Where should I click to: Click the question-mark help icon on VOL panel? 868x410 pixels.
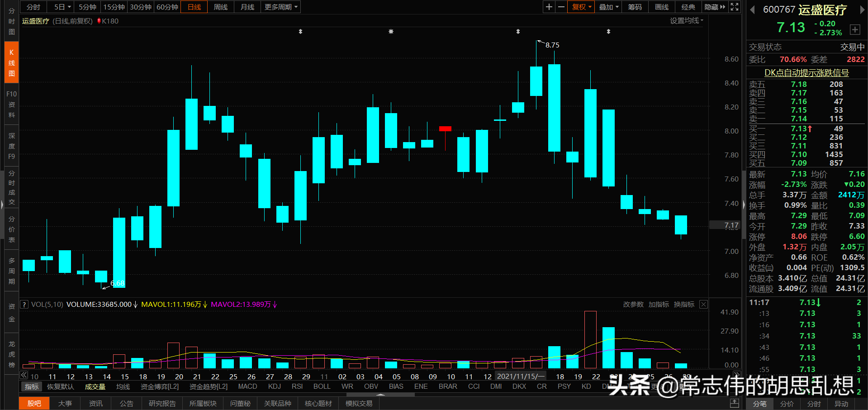point(24,304)
